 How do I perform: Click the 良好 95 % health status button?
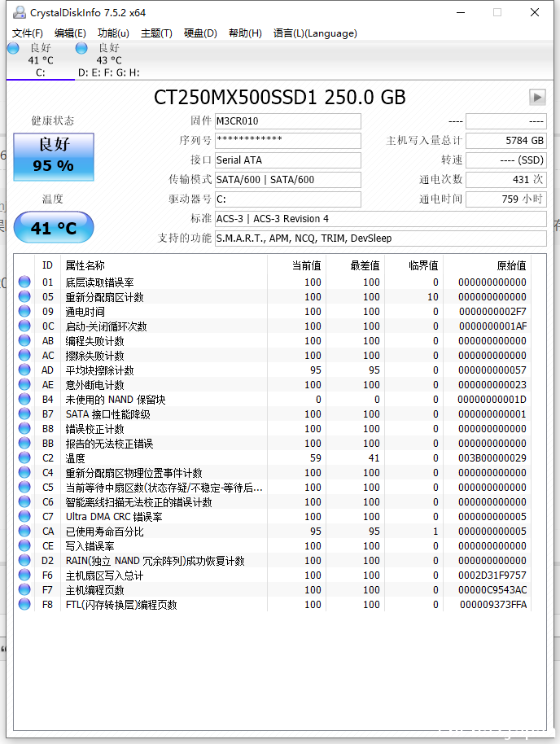pyautogui.click(x=54, y=157)
